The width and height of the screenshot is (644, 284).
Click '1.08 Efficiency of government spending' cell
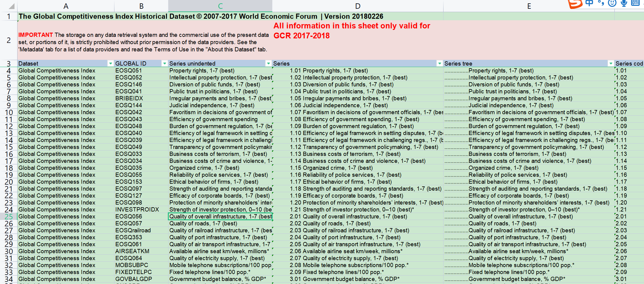pyautogui.click(x=358, y=119)
